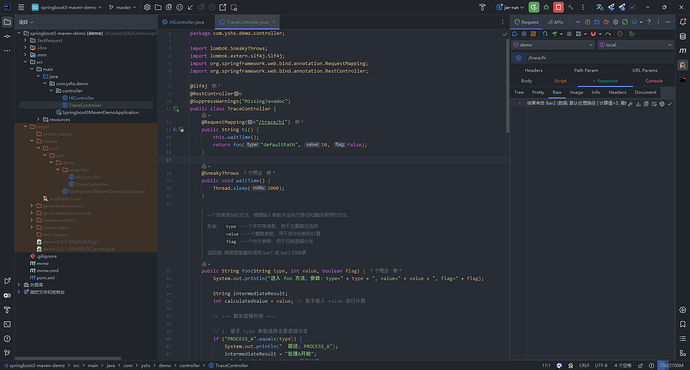
Task: Click UTF-8 encoding in status bar
Action: point(601,366)
